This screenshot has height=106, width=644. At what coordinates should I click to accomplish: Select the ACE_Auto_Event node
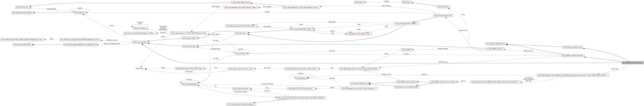pyautogui.click(x=443, y=7)
